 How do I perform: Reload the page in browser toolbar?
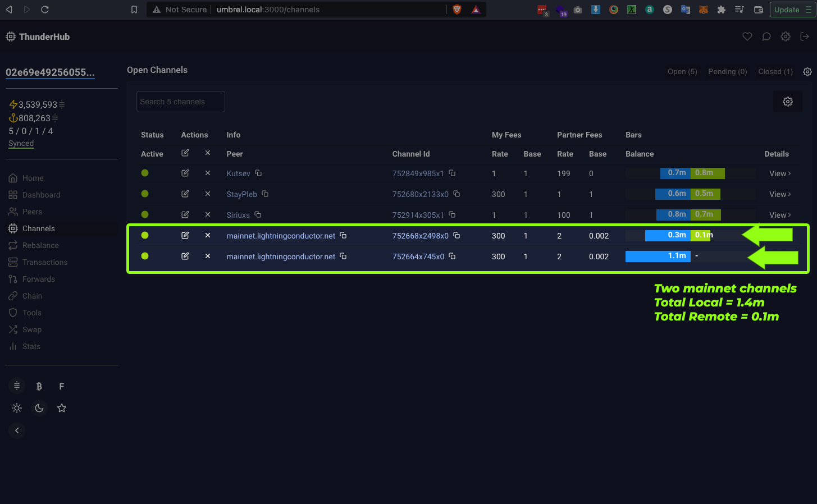[45, 10]
